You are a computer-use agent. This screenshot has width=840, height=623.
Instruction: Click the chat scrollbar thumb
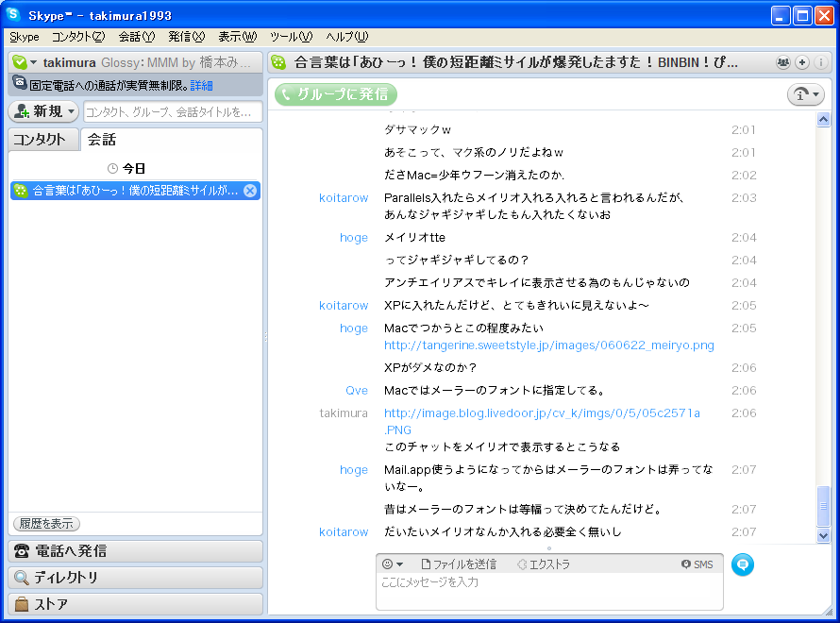click(823, 506)
